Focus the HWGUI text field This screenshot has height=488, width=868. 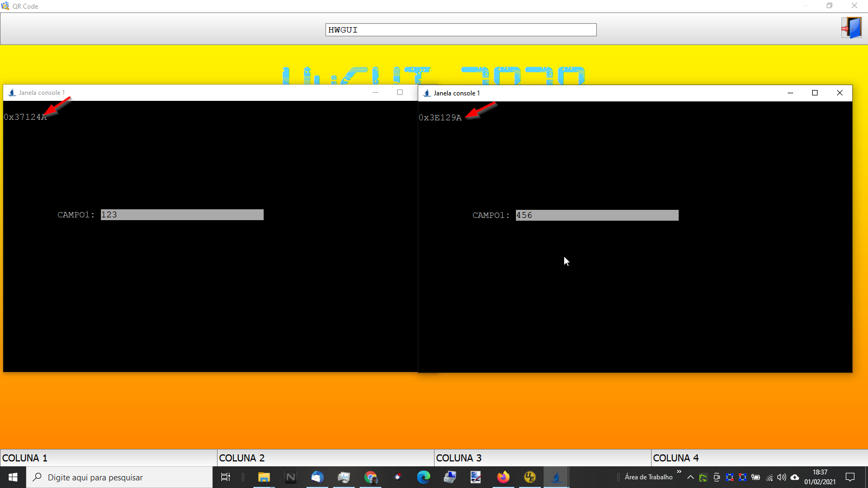pyautogui.click(x=461, y=30)
